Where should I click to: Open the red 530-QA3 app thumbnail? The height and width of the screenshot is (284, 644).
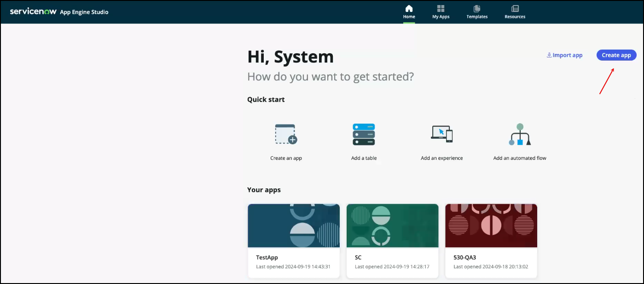click(x=491, y=226)
